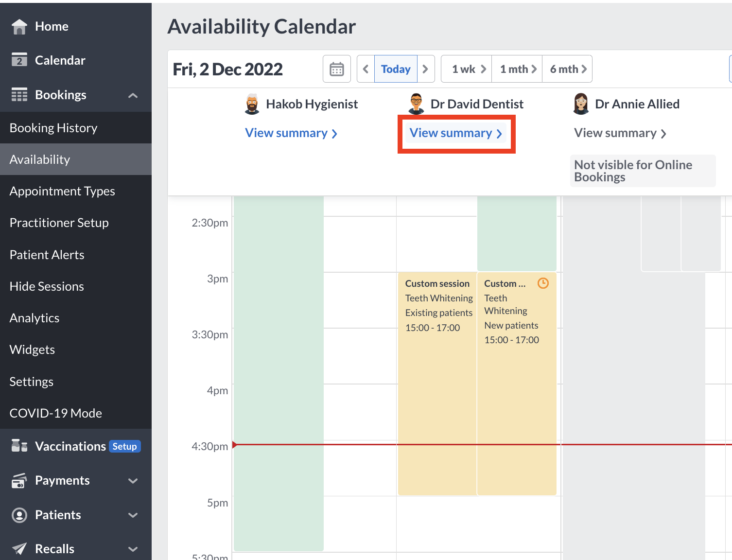Click the Vaccinations syringe icon

tap(19, 446)
